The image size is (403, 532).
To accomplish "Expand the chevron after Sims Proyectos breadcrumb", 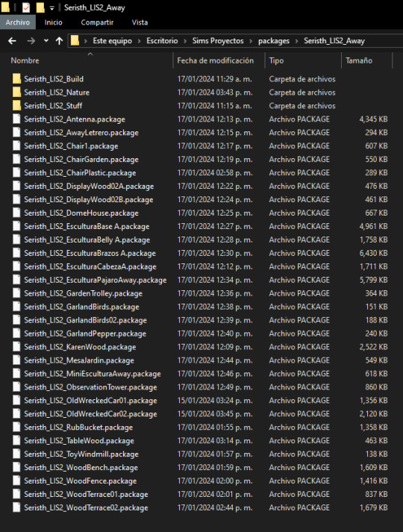I will pyautogui.click(x=251, y=41).
